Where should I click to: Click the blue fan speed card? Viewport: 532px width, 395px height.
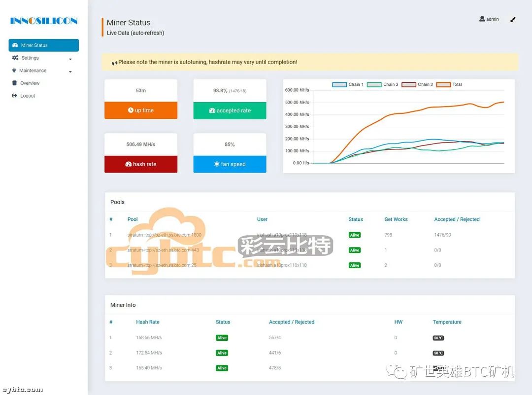[230, 164]
